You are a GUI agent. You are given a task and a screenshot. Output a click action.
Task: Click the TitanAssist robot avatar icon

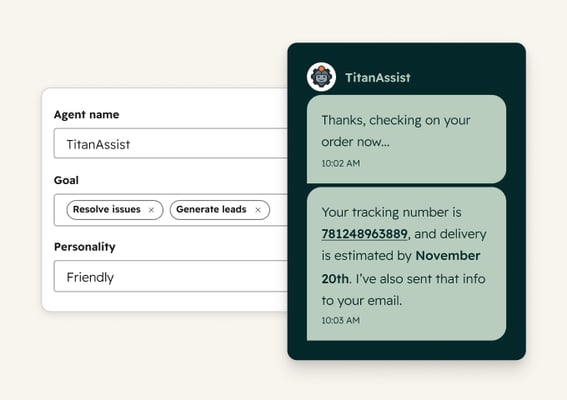click(321, 77)
